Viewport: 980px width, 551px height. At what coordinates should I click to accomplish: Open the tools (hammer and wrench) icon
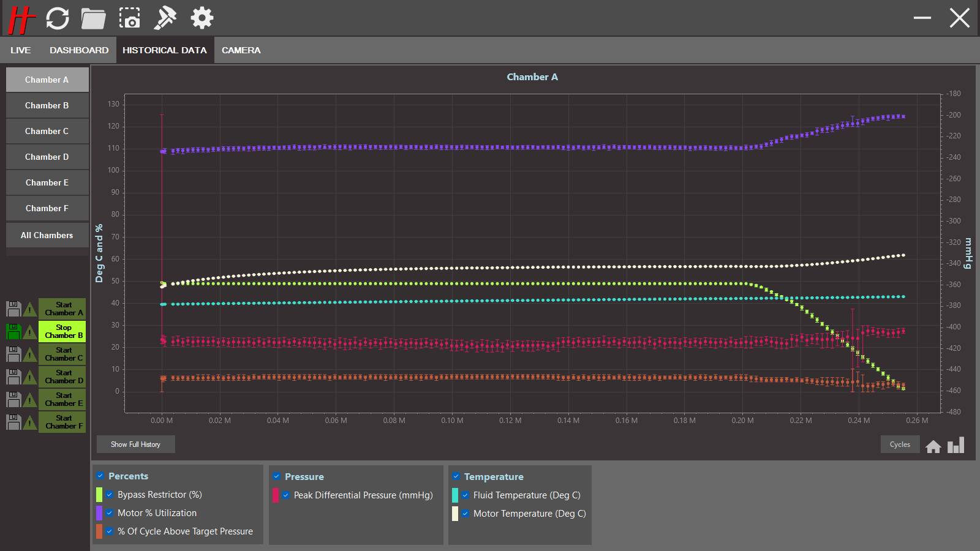(165, 18)
